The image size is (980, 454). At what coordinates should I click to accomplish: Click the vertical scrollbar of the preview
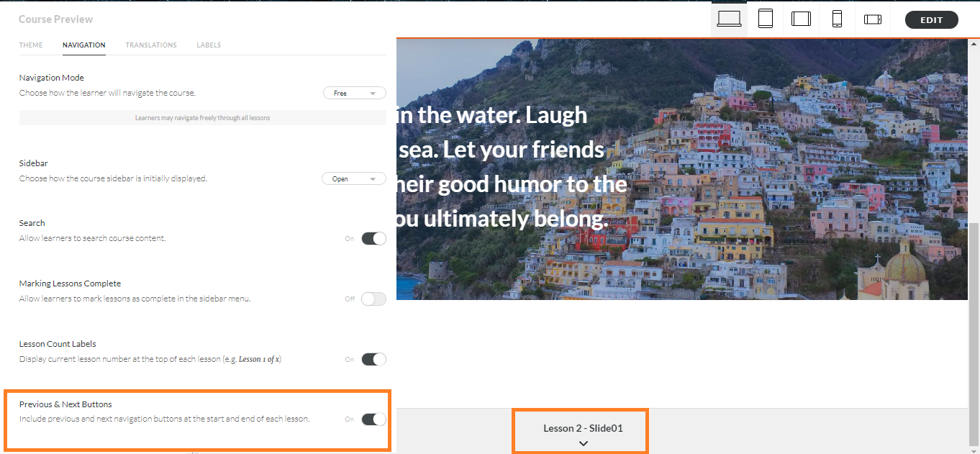coord(974,334)
